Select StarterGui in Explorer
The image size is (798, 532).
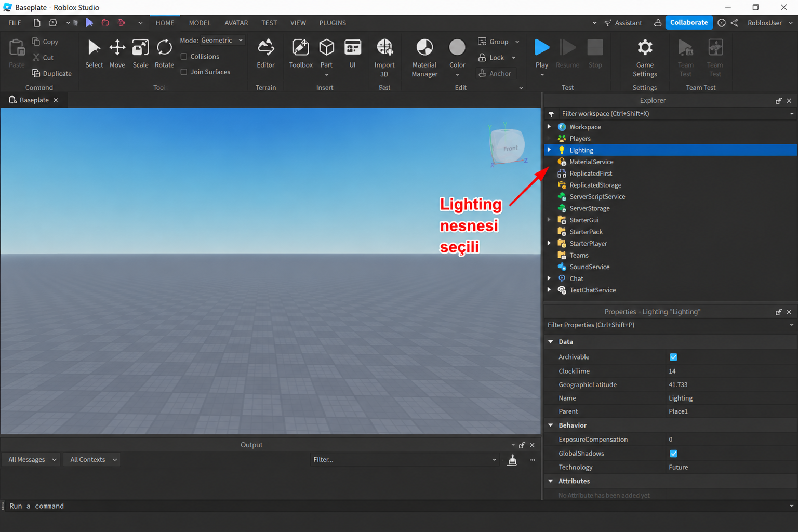(x=584, y=220)
